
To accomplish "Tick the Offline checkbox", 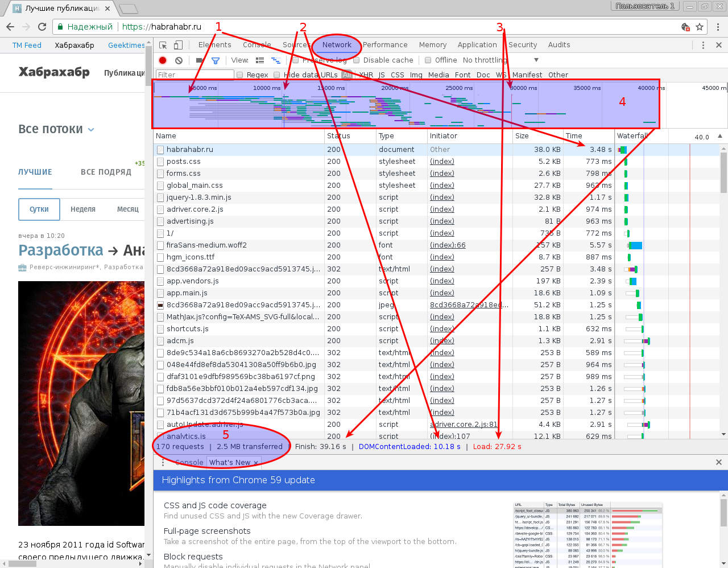I will (428, 60).
